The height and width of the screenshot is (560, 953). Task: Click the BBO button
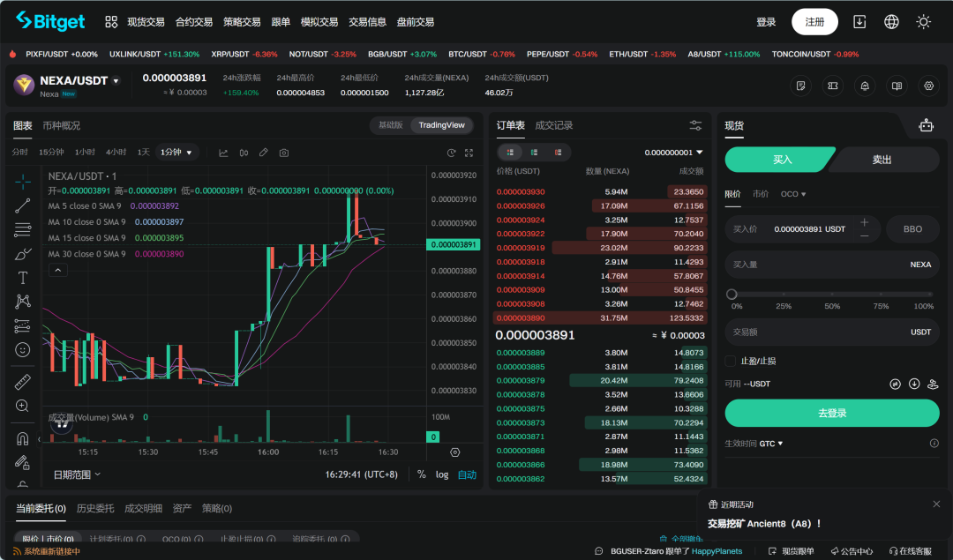913,229
